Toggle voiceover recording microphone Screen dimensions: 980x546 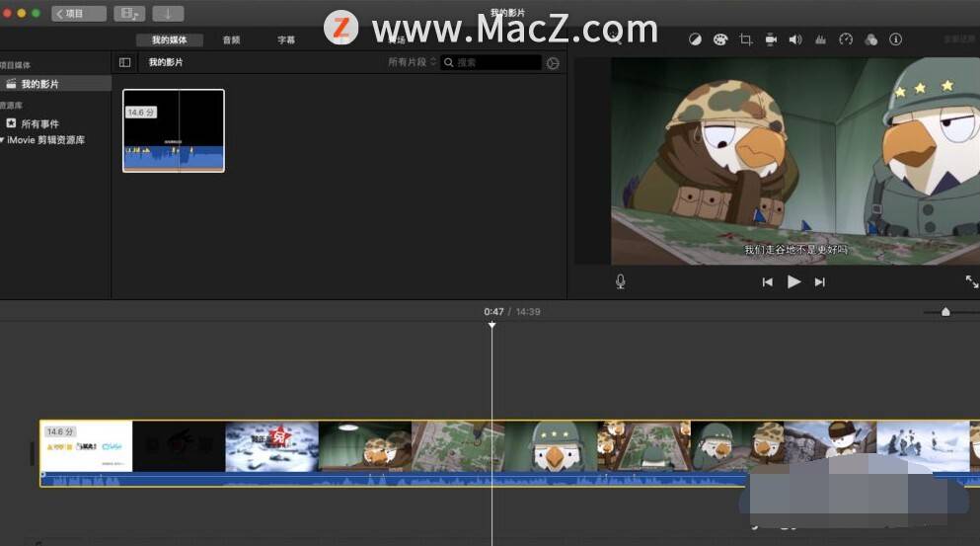tap(620, 282)
